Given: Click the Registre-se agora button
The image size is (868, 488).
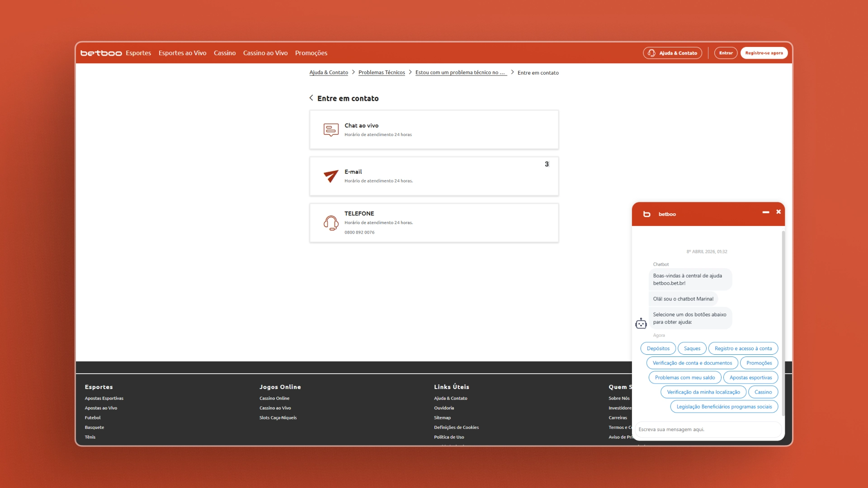Looking at the screenshot, I should pos(764,53).
